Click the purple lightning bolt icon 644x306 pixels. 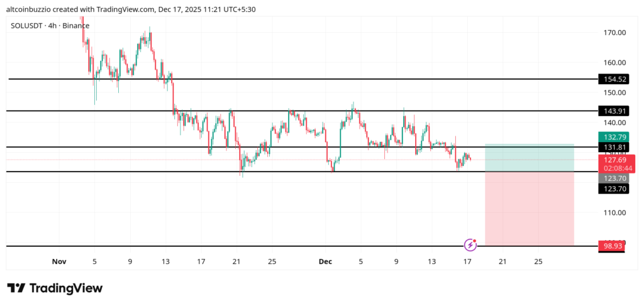click(x=470, y=244)
